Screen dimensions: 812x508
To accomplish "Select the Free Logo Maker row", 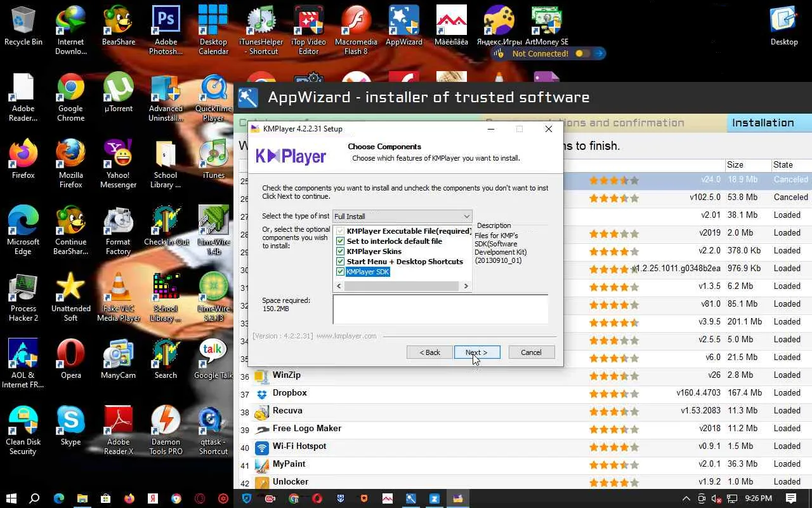I will (x=523, y=429).
